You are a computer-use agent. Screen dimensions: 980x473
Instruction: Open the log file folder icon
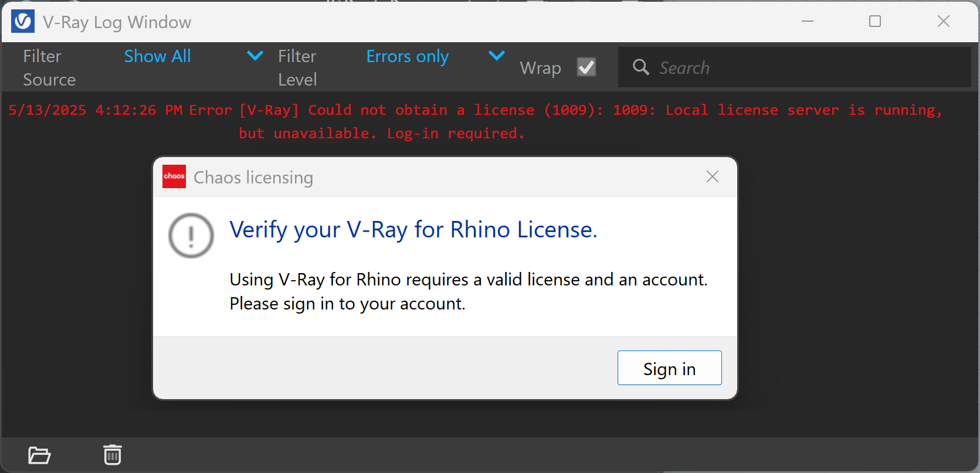pyautogui.click(x=39, y=455)
